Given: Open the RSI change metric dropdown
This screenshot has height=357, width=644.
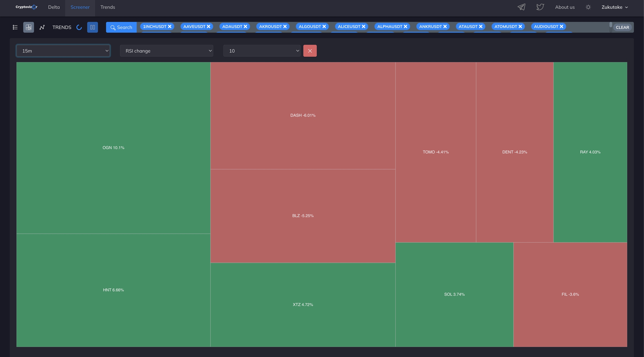Looking at the screenshot, I should point(167,51).
